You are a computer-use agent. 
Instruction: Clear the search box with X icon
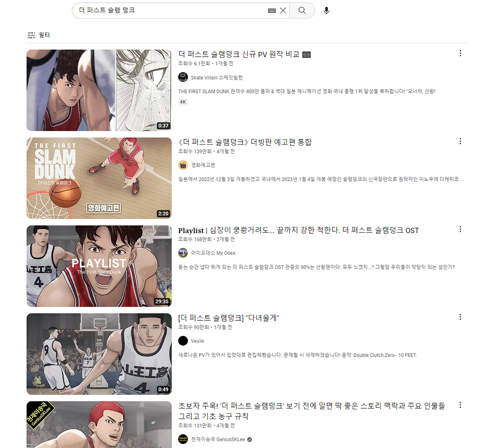[x=283, y=10]
